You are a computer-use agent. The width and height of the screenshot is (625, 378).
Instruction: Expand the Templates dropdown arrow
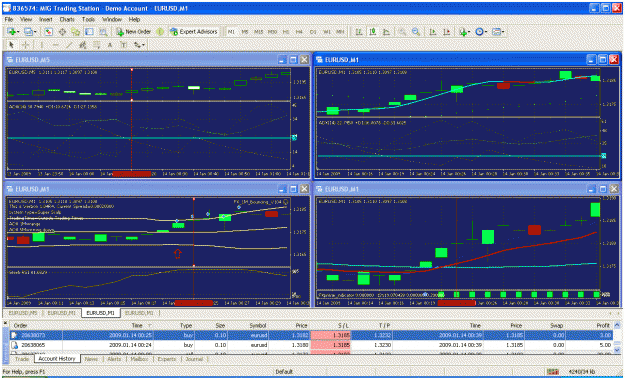click(x=503, y=32)
